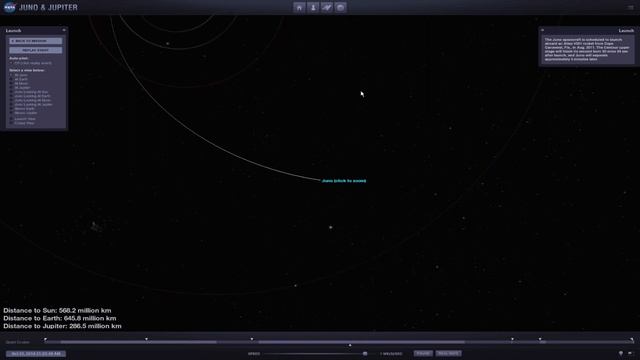
Task: Click the Distance to Sun readout
Action: [x=57, y=311]
